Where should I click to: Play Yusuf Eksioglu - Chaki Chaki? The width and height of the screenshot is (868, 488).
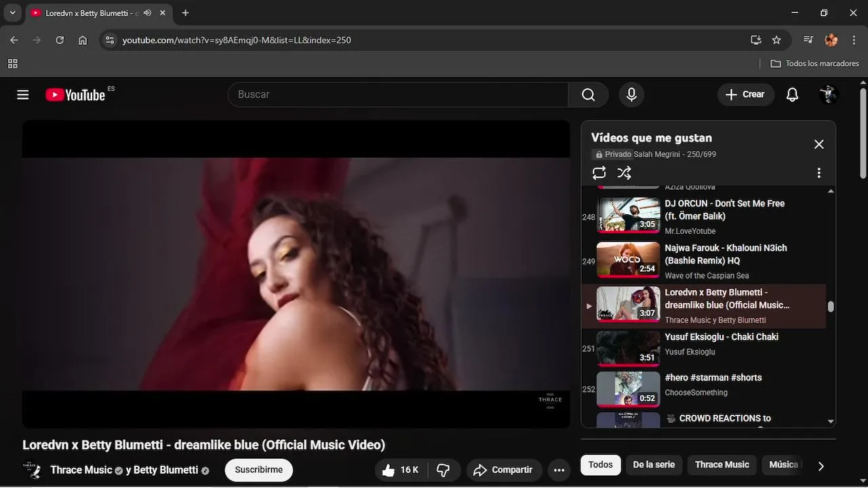722,337
